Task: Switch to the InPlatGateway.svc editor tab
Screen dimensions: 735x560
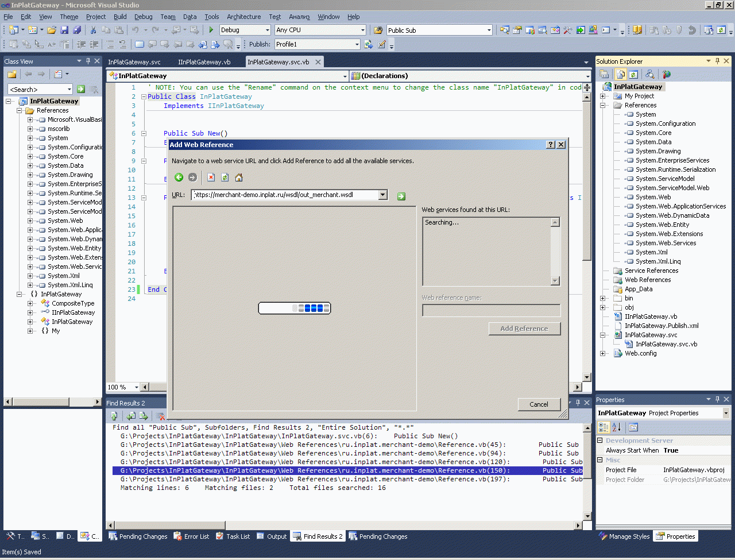Action: click(134, 61)
